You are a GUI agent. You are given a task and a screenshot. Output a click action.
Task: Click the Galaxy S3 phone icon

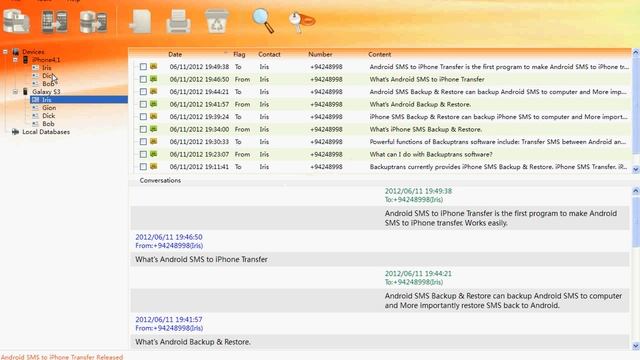25,91
